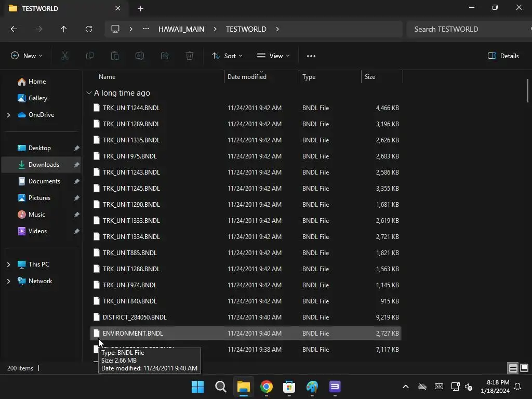Viewport: 532px width, 399px height.
Task: Open the Paint app in the taskbar
Action: click(x=312, y=387)
